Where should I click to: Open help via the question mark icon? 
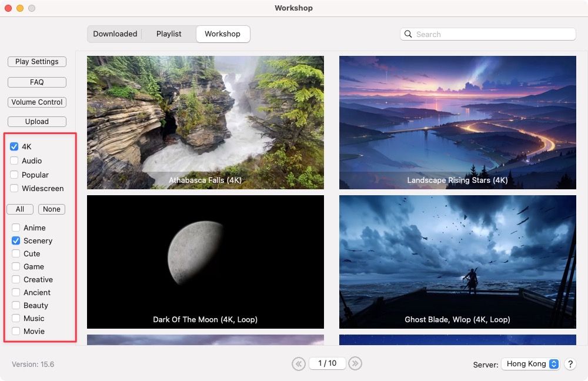570,364
